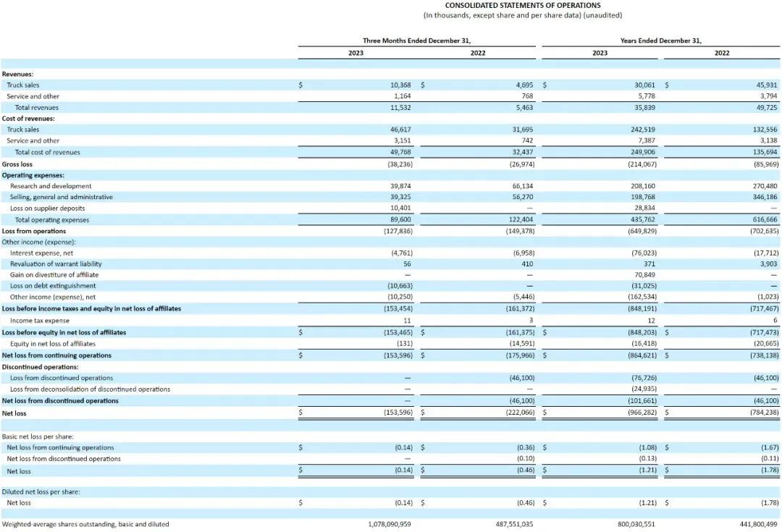Select 'Research and development' row label
Viewport: 782px width, 532px height.
tap(51, 186)
